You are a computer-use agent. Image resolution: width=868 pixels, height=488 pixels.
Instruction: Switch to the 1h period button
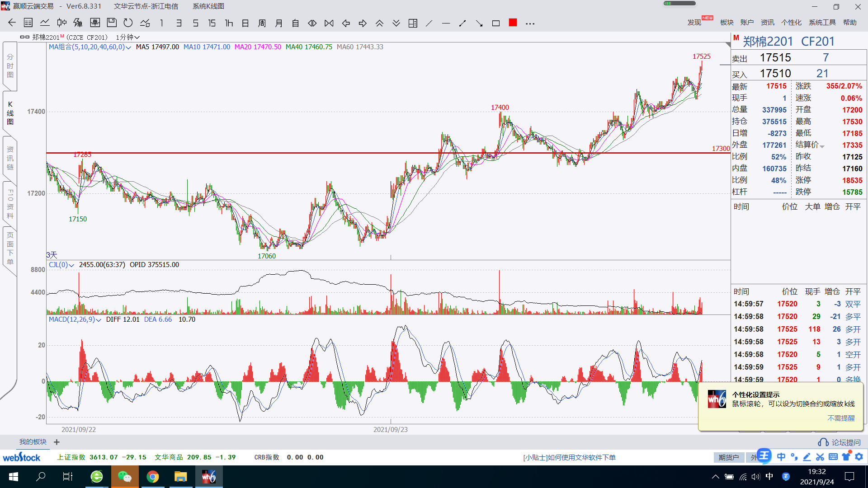point(229,23)
